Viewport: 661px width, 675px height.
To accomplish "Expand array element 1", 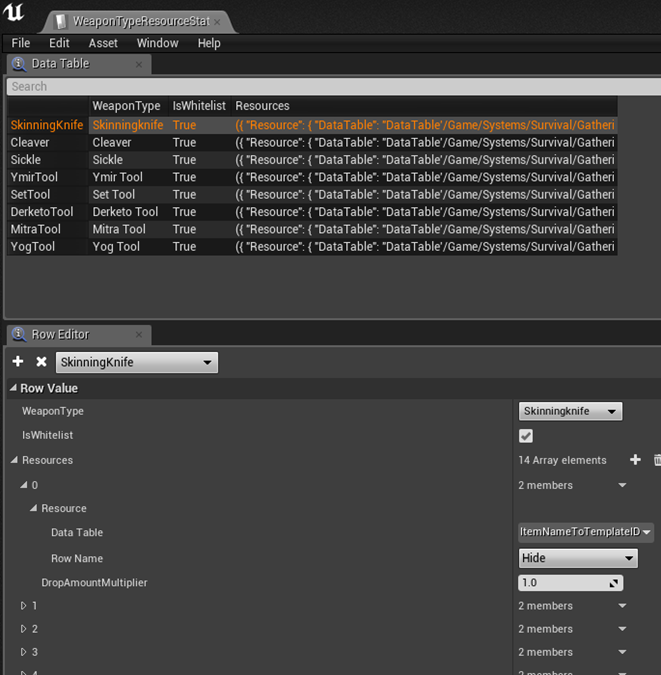I will (x=24, y=606).
